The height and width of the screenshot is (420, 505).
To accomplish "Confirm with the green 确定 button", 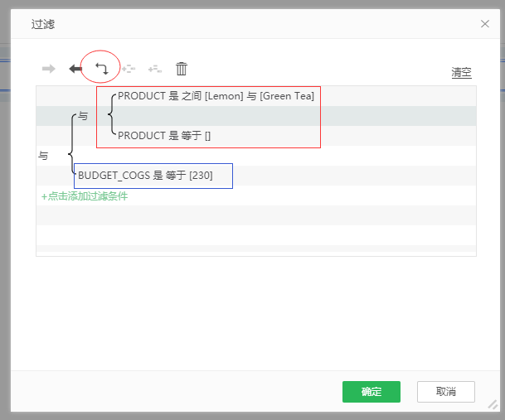I will click(x=371, y=392).
